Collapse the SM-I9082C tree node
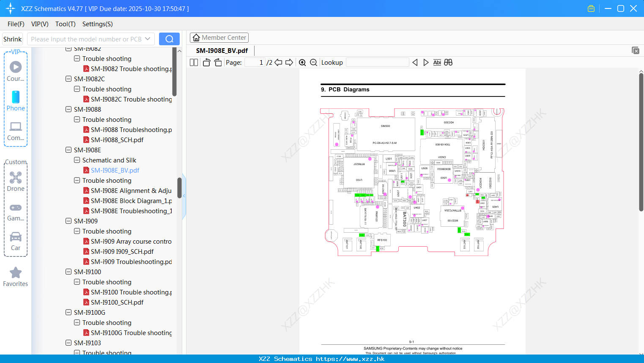This screenshot has width=644, height=363. click(x=69, y=79)
